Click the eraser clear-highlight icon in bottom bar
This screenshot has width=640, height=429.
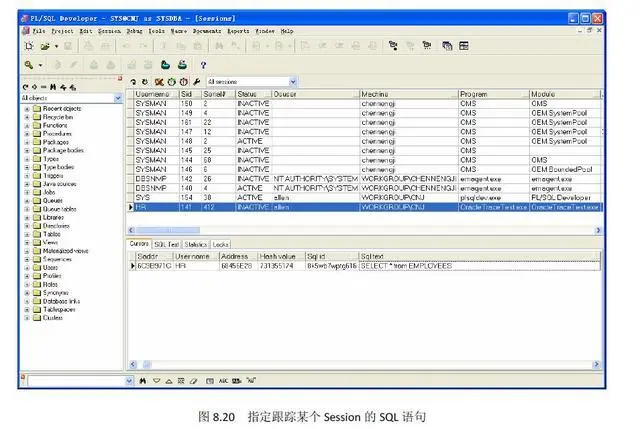pyautogui.click(x=193, y=381)
